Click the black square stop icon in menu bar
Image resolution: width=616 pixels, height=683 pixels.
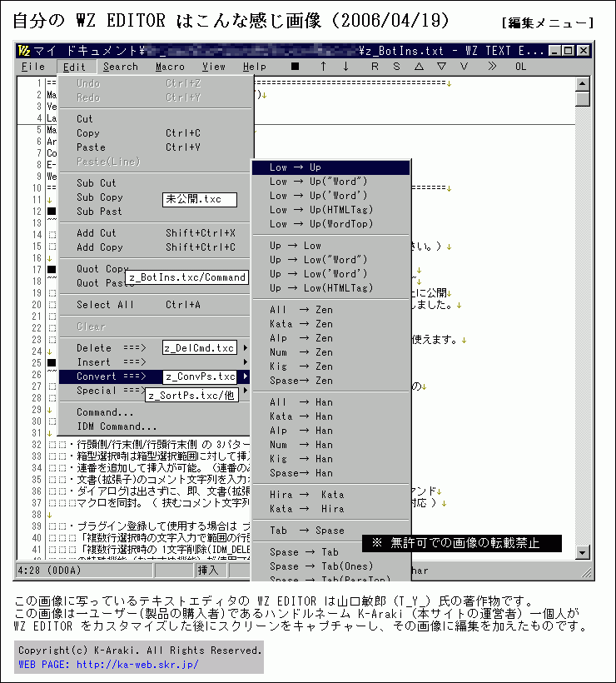(x=296, y=67)
